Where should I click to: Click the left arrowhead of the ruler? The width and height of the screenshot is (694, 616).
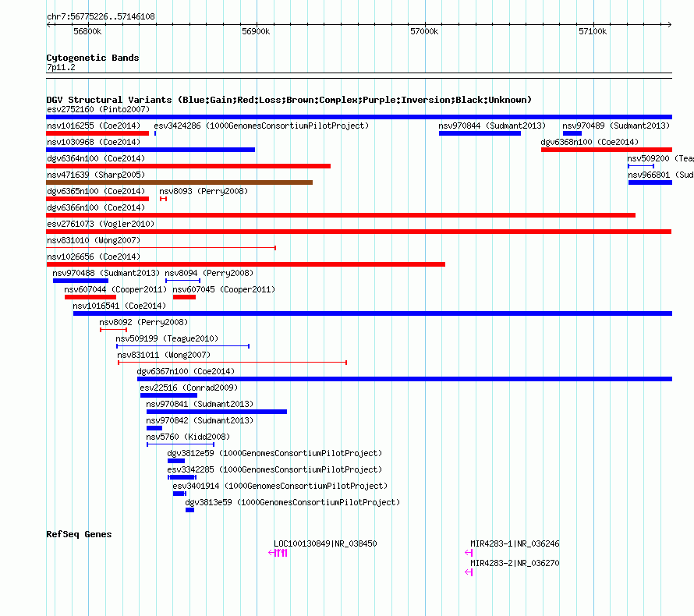point(48,24)
